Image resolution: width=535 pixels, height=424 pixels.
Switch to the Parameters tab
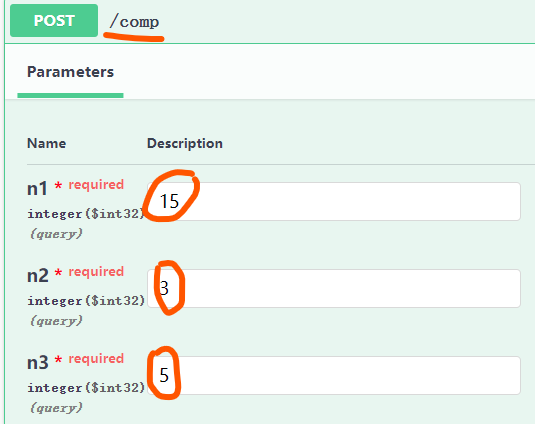coord(70,72)
